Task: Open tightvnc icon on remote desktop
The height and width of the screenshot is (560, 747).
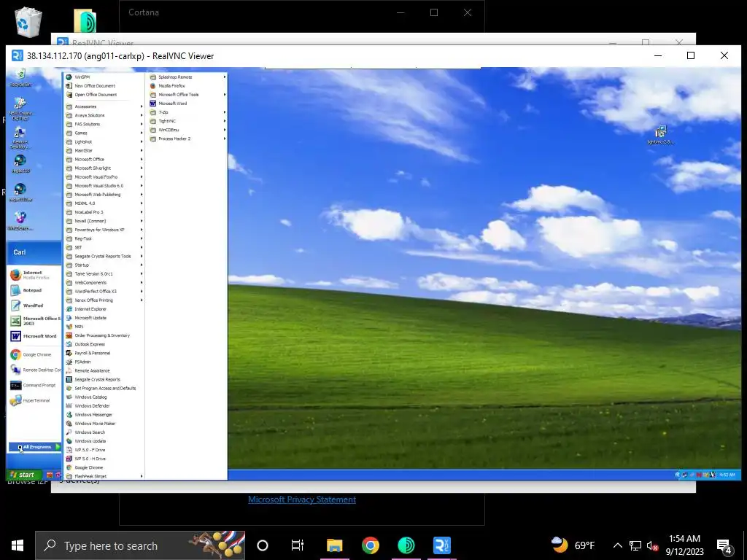Action: click(x=660, y=135)
